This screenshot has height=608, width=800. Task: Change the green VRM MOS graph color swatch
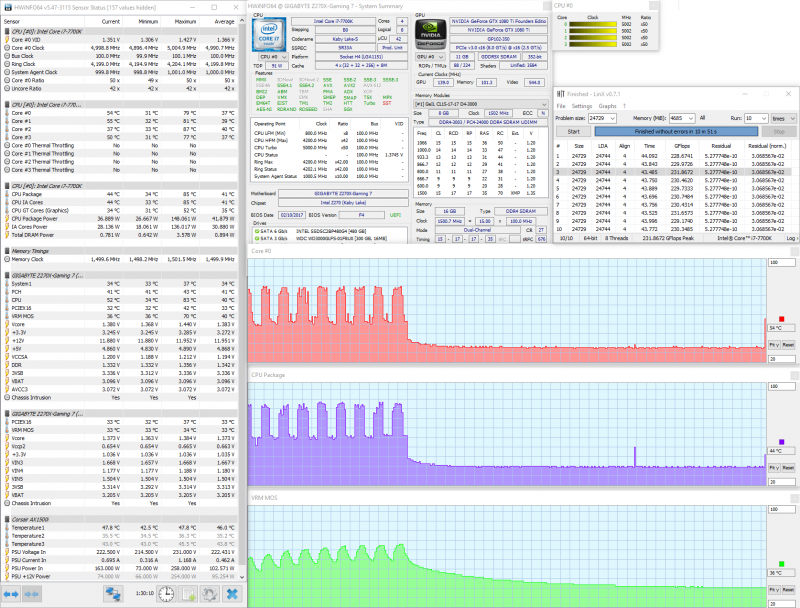[781, 564]
